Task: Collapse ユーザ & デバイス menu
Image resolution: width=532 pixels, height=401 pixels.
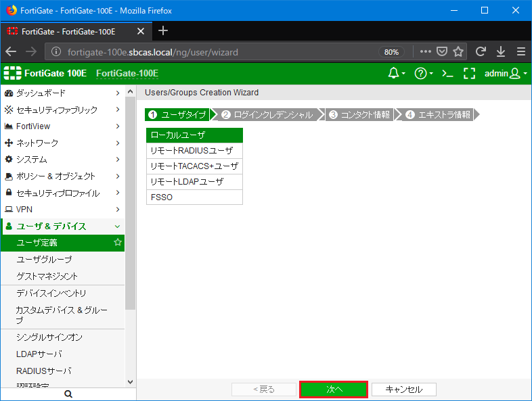Action: [62, 226]
